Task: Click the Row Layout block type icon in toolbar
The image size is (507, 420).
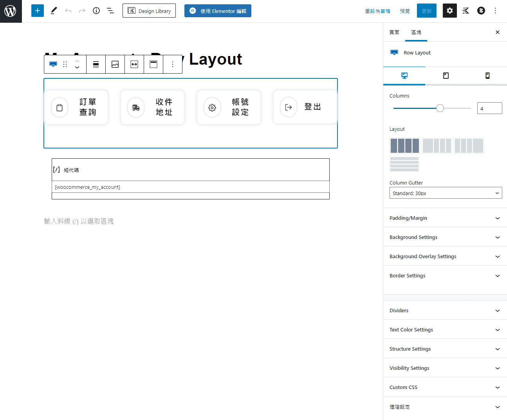Action: (x=53, y=64)
